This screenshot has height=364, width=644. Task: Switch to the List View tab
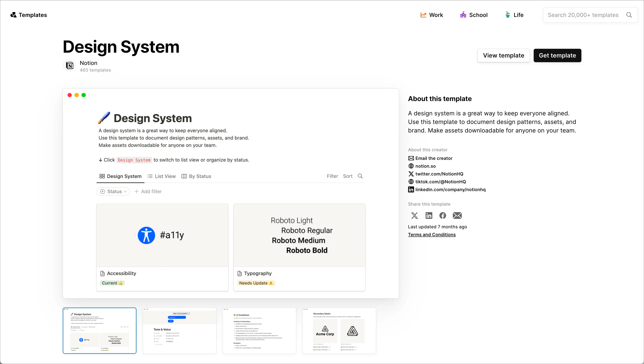(x=161, y=176)
